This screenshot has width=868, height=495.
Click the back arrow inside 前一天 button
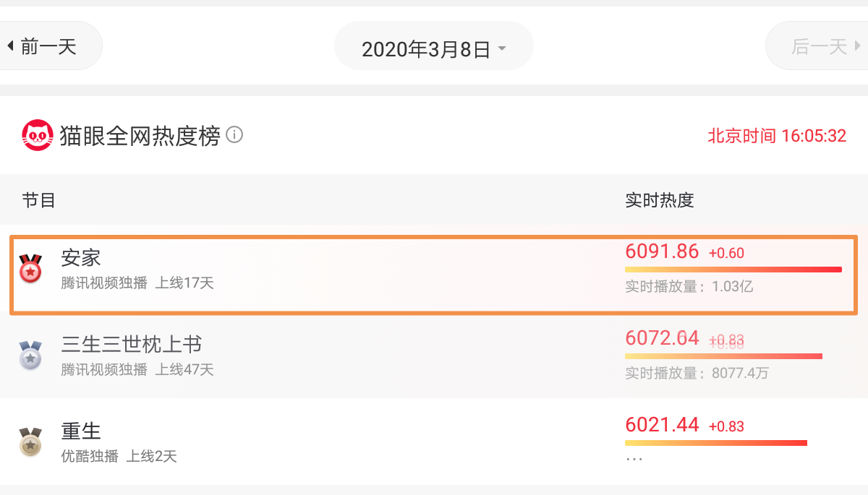(10, 45)
